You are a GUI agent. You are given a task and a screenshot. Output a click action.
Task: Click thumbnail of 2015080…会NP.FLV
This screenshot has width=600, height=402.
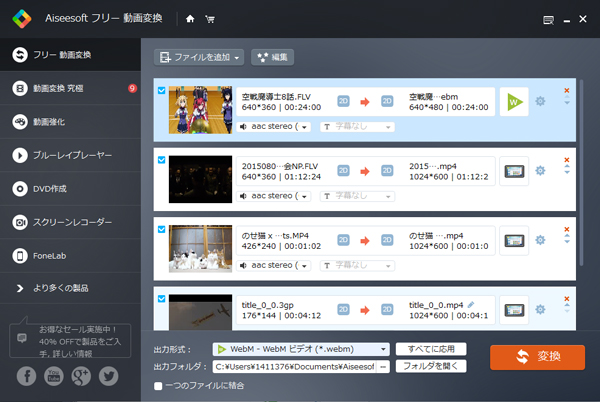coord(200,179)
